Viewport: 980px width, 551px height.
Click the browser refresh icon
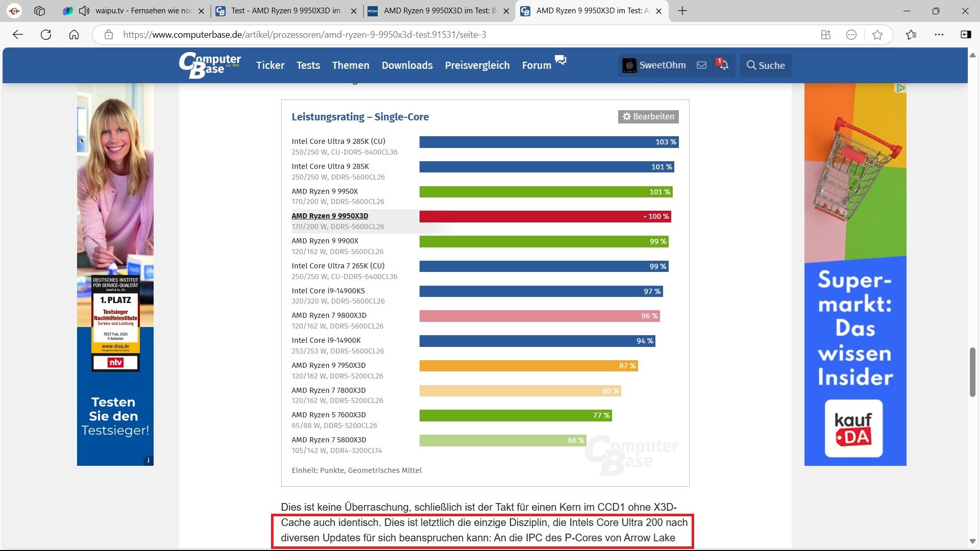pos(46,35)
